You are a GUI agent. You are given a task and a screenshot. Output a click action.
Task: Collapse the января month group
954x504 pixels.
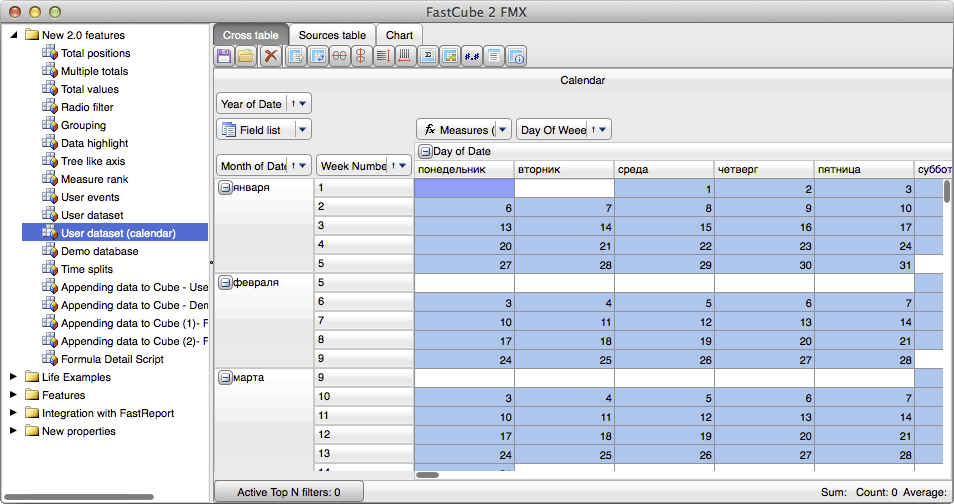[x=225, y=187]
